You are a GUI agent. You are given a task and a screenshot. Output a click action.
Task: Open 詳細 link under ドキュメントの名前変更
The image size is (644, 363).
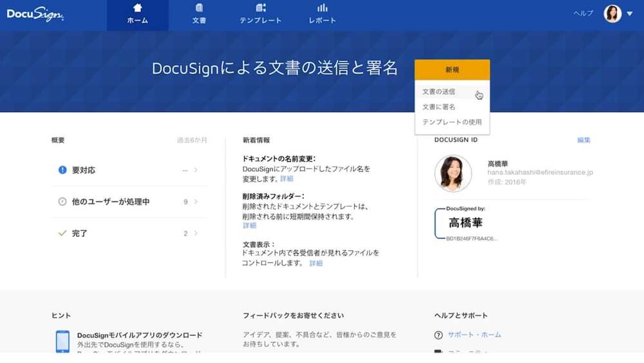(x=287, y=179)
